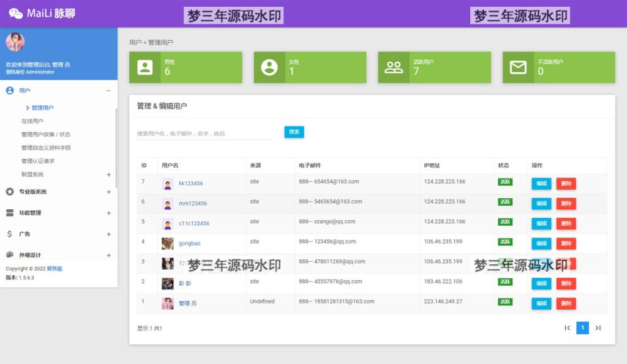Open the 爱商屋 copyright link
This screenshot has height=364, width=627.
[x=54, y=269]
